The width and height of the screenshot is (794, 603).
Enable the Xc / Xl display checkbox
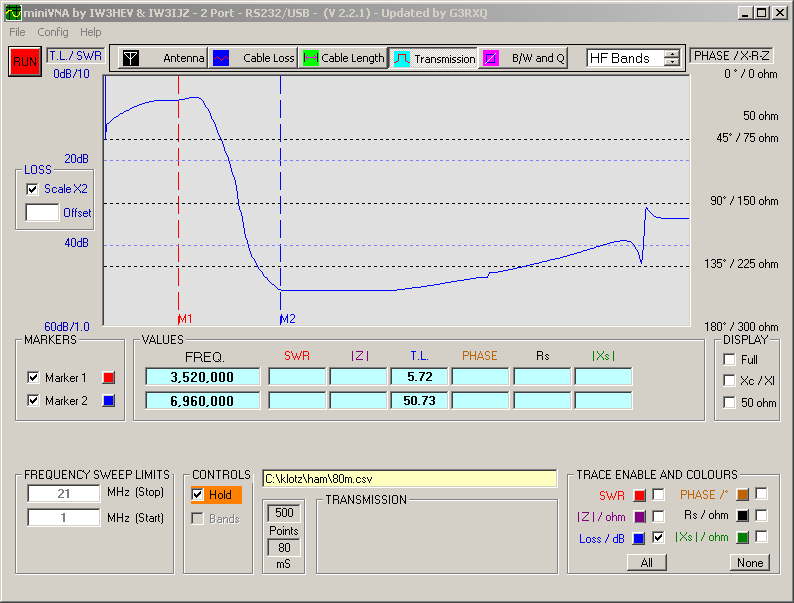729,380
